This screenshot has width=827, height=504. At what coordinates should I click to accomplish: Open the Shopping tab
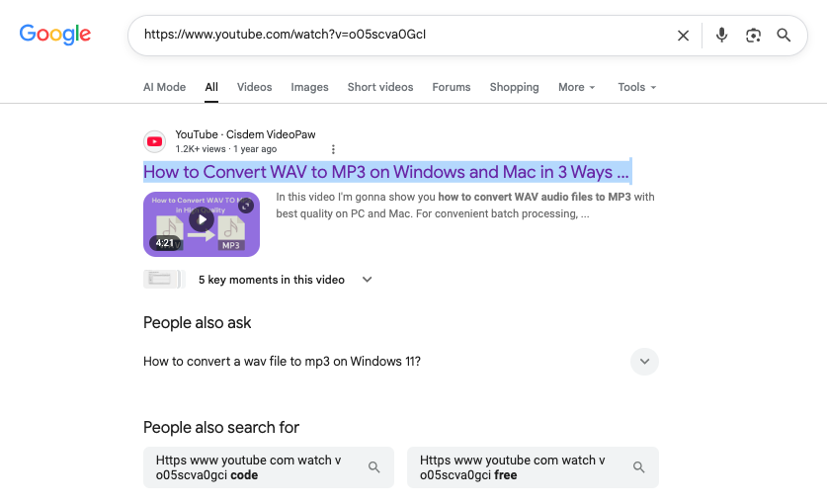[x=514, y=87]
